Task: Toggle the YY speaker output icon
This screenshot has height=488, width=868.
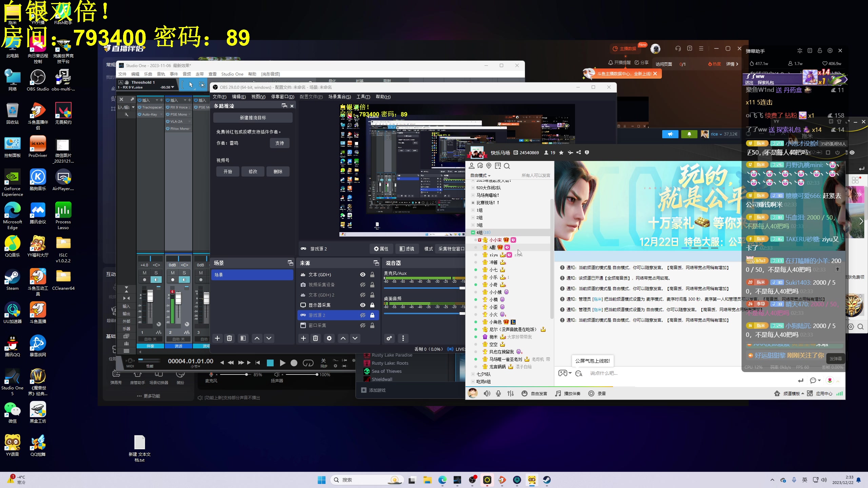Action: (x=487, y=393)
